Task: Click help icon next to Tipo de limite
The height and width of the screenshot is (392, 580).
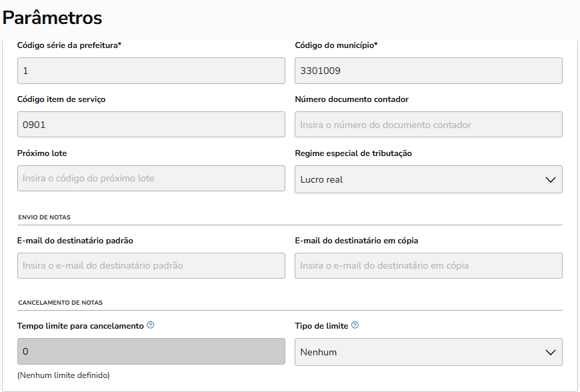Action: [x=355, y=325]
